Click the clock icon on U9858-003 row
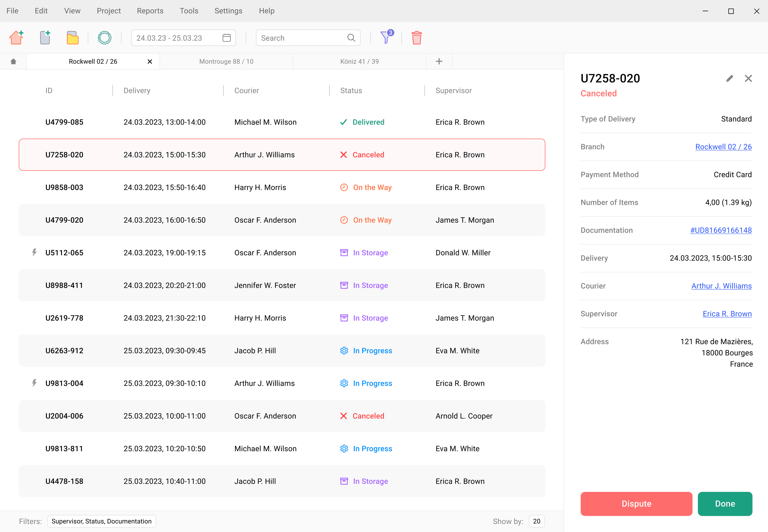The image size is (768, 532). 344,187
